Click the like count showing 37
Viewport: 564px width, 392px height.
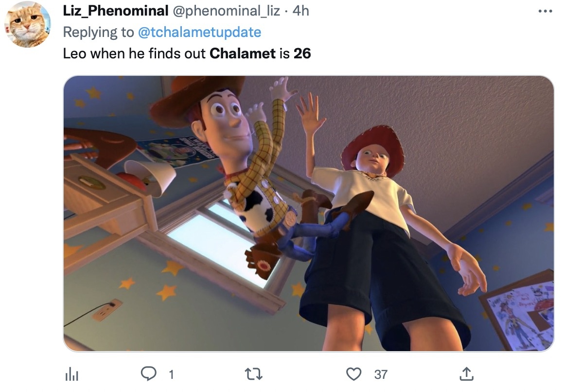(381, 374)
